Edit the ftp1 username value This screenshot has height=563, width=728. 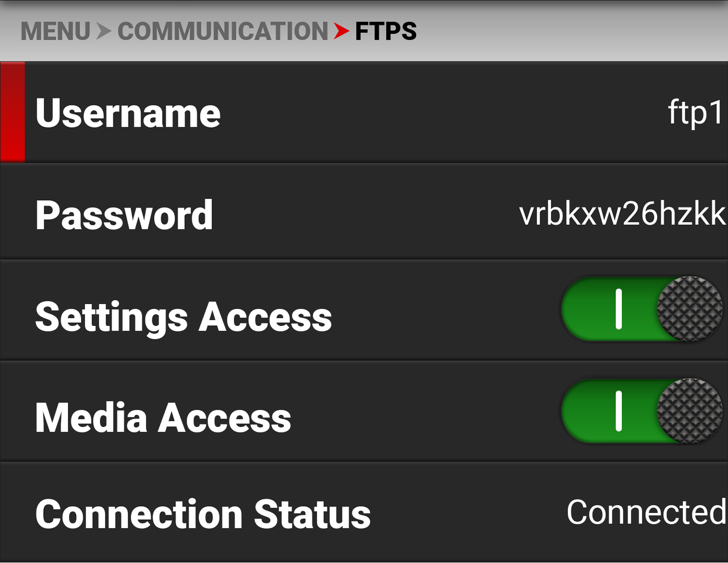[695, 113]
